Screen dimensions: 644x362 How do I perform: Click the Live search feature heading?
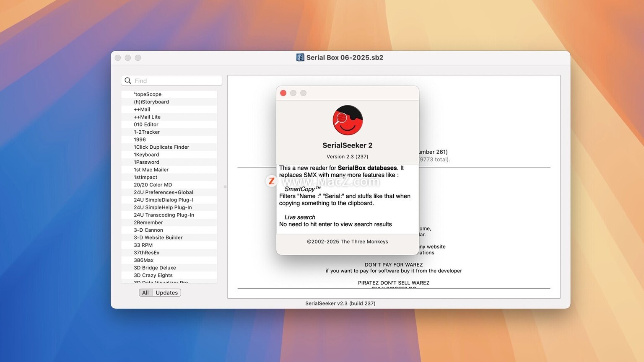coord(300,217)
